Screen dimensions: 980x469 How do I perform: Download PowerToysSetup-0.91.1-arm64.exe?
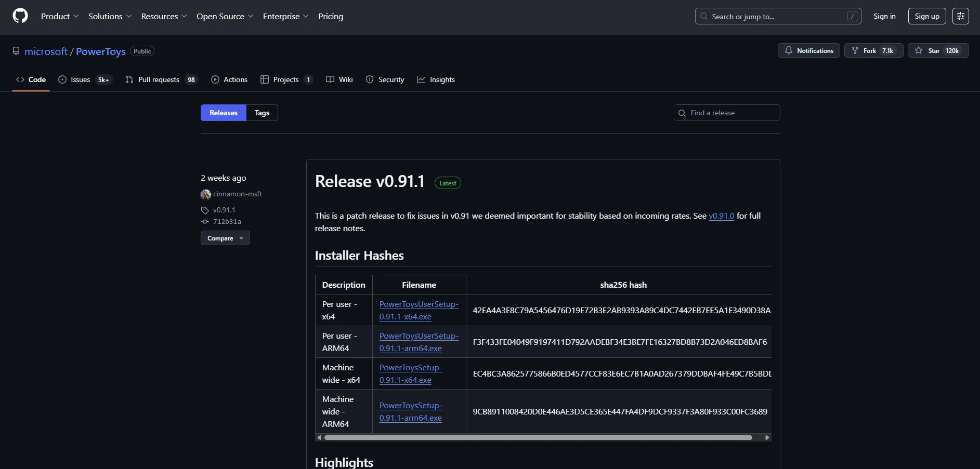coord(411,412)
